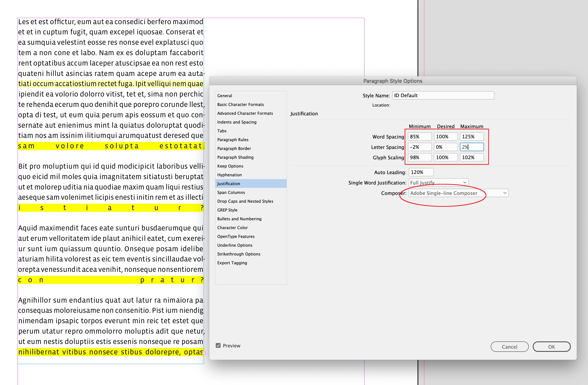The width and height of the screenshot is (588, 385).
Task: Open the Paragraph Shading section
Action: pyautogui.click(x=235, y=157)
